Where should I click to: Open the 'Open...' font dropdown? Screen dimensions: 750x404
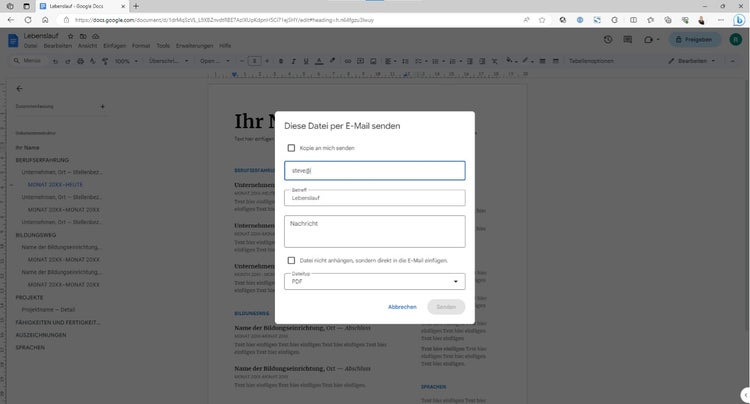click(x=215, y=61)
